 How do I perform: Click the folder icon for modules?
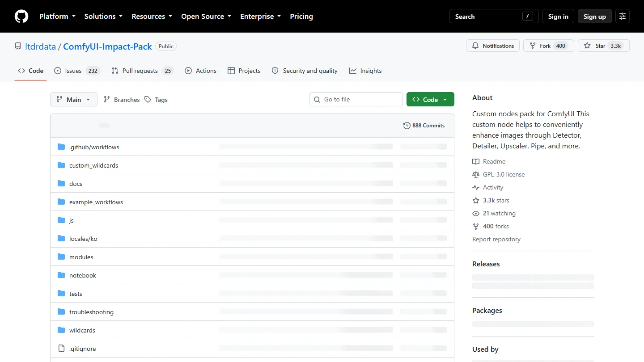pyautogui.click(x=61, y=257)
